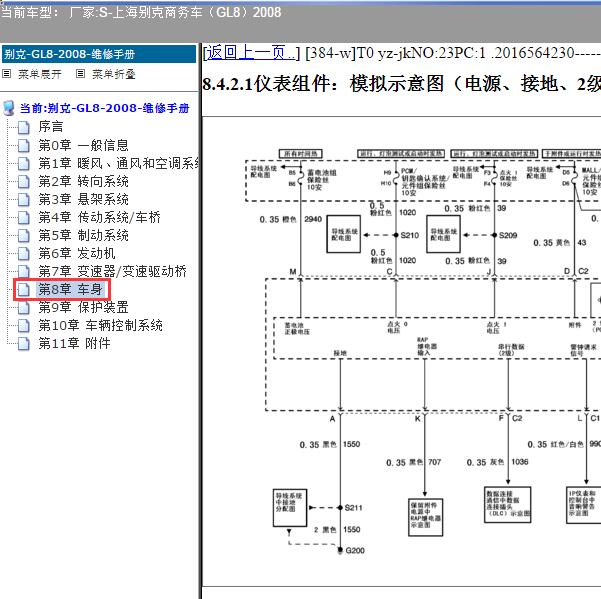Open 第1章 暖风、通风和空调系统

(x=118, y=164)
